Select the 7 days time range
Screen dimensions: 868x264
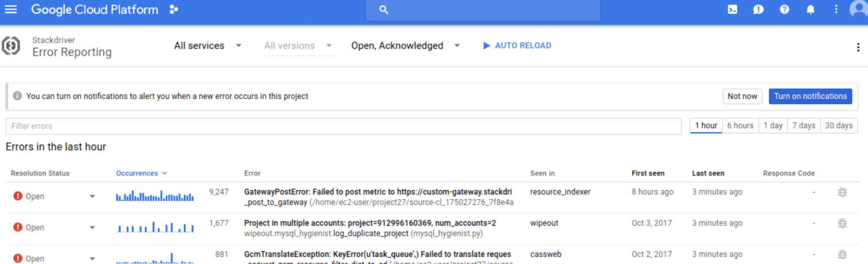(804, 126)
